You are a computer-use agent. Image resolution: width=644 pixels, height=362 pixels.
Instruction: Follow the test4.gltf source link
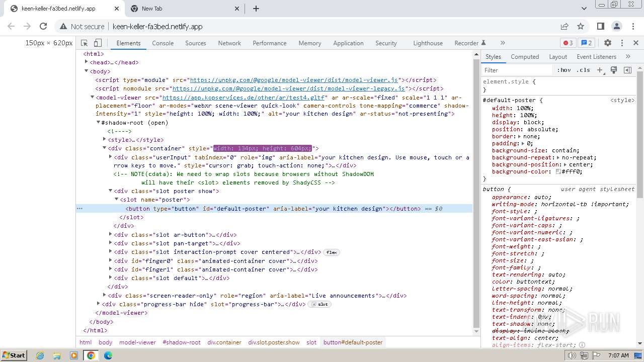point(245,98)
